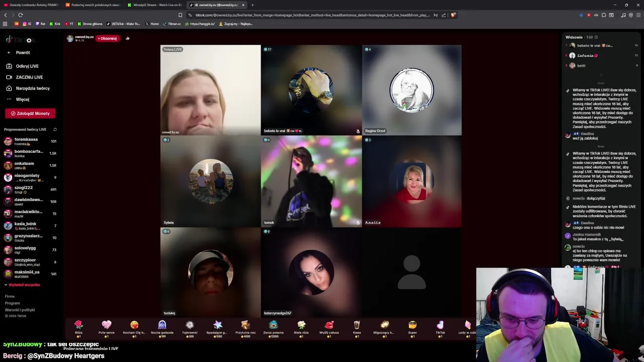644x362 pixels.
Task: Open onkateam suggested live
Action: (30, 165)
